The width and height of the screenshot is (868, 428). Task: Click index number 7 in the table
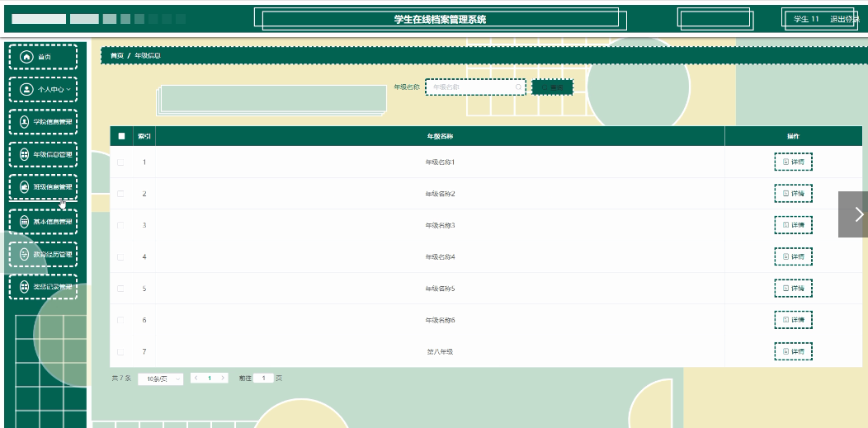point(144,351)
